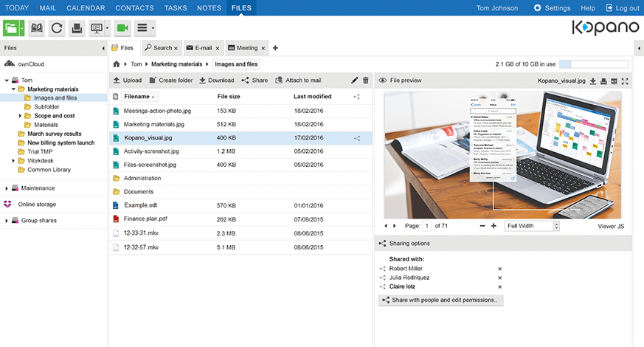Start a video meeting with camera icon

click(122, 28)
